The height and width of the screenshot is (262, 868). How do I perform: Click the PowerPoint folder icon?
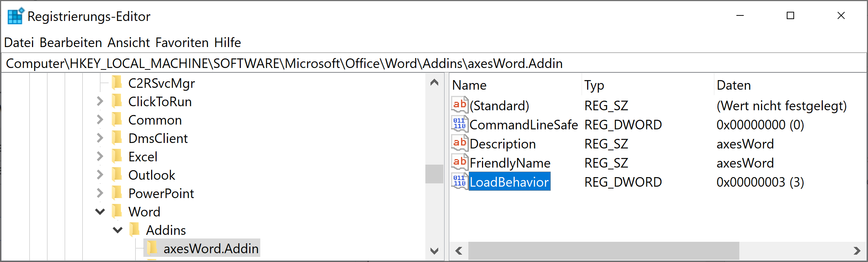(x=117, y=193)
